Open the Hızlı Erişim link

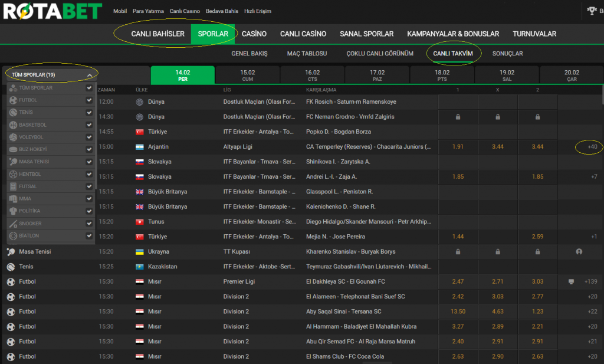[x=257, y=11]
